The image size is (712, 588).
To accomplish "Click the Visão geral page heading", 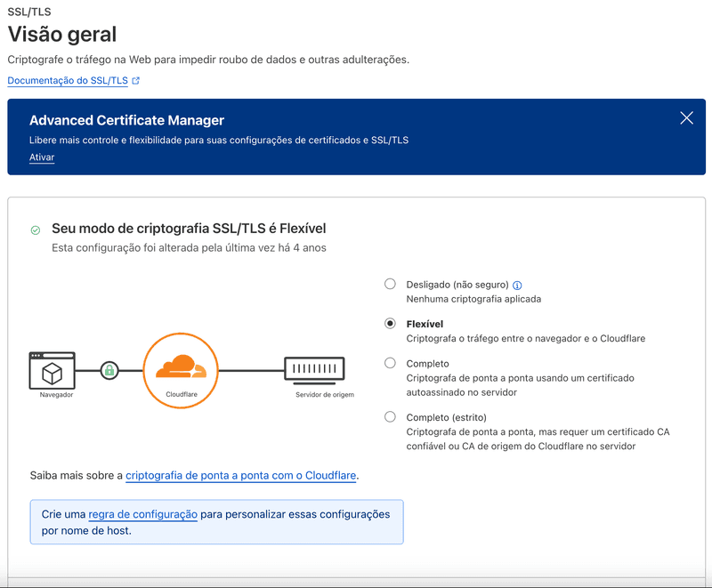I will [x=62, y=34].
